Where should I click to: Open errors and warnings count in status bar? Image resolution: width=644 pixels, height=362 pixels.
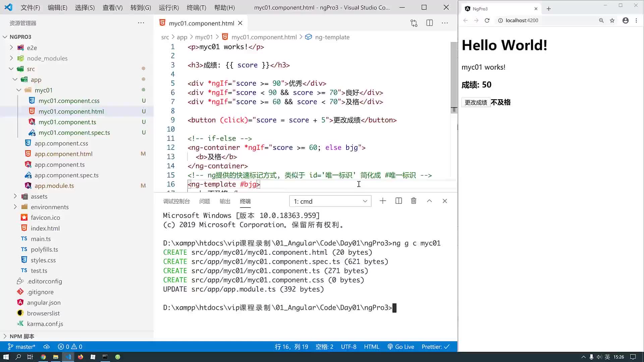[x=70, y=347]
